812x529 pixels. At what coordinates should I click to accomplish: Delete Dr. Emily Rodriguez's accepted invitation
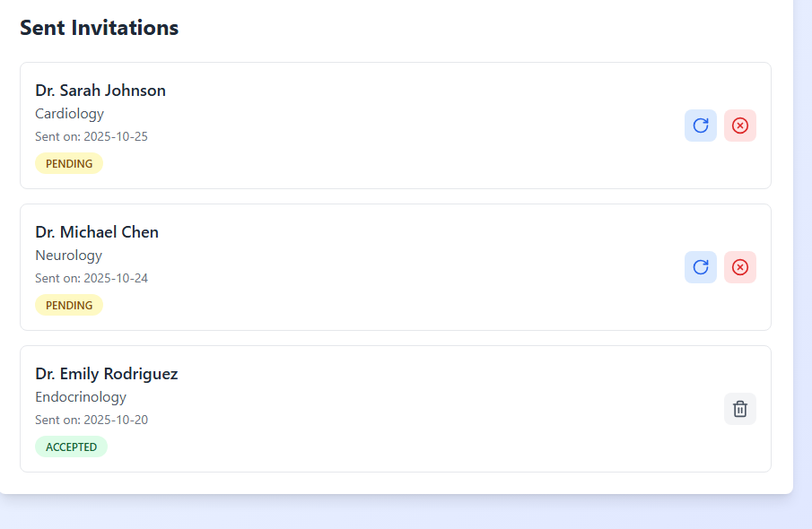pos(740,409)
